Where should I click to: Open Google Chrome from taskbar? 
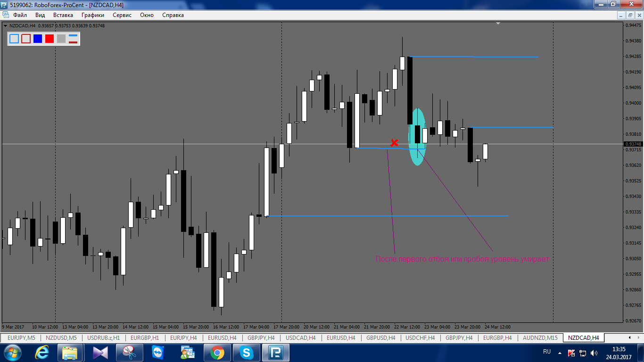tap(217, 352)
